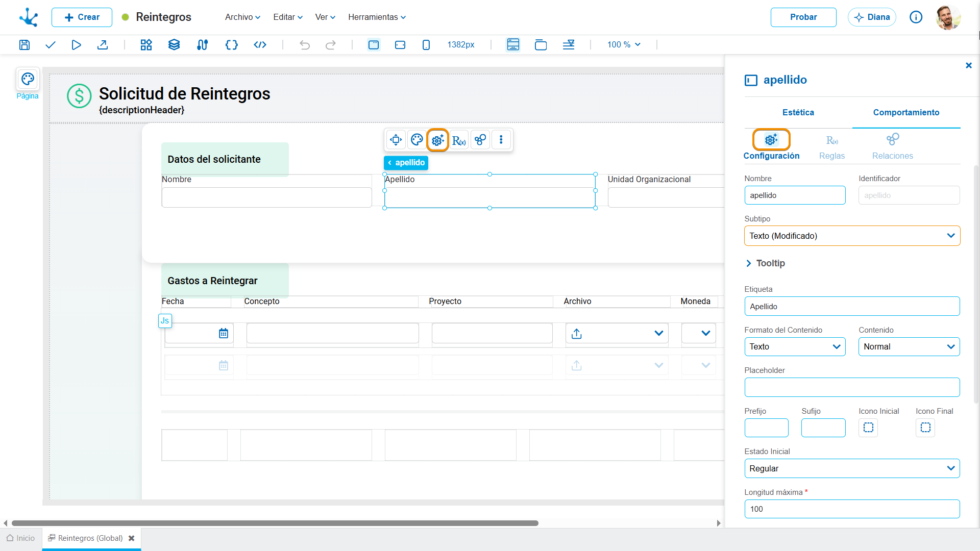Open the code view brackets icon
980x551 pixels.
click(260, 45)
